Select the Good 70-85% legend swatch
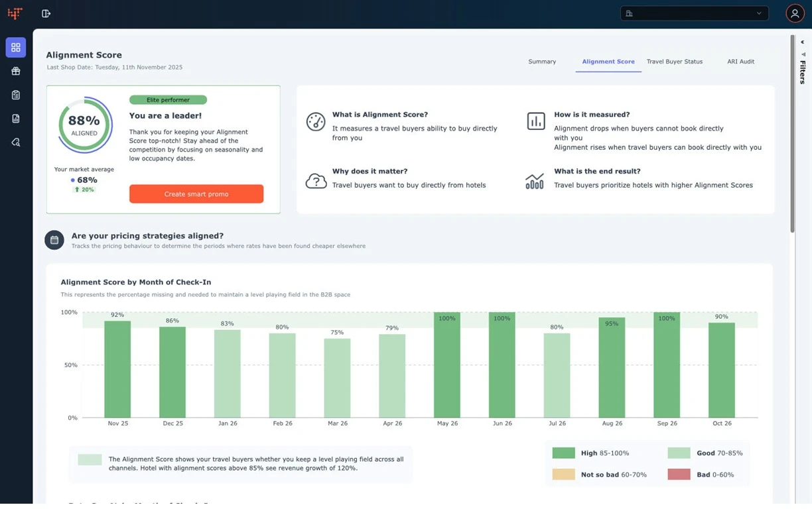 pyautogui.click(x=678, y=453)
